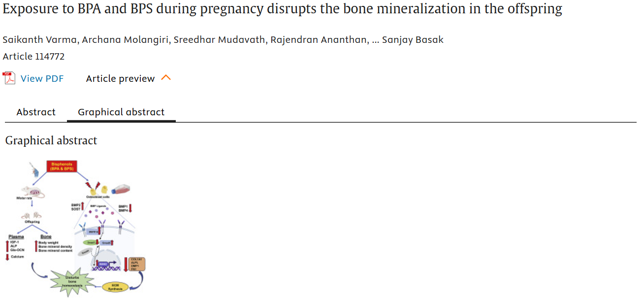This screenshot has width=644, height=302.
Task: Click the cell culture flask icon
Action: pos(122,190)
